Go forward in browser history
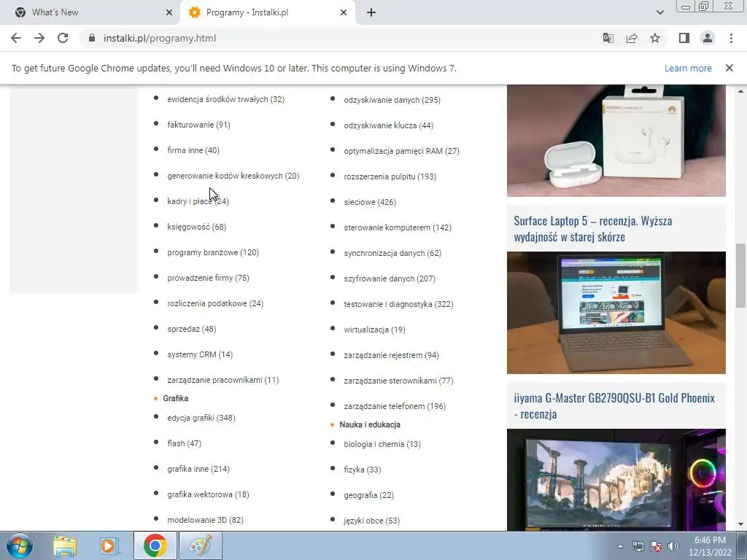This screenshot has width=747, height=560. pos(39,38)
